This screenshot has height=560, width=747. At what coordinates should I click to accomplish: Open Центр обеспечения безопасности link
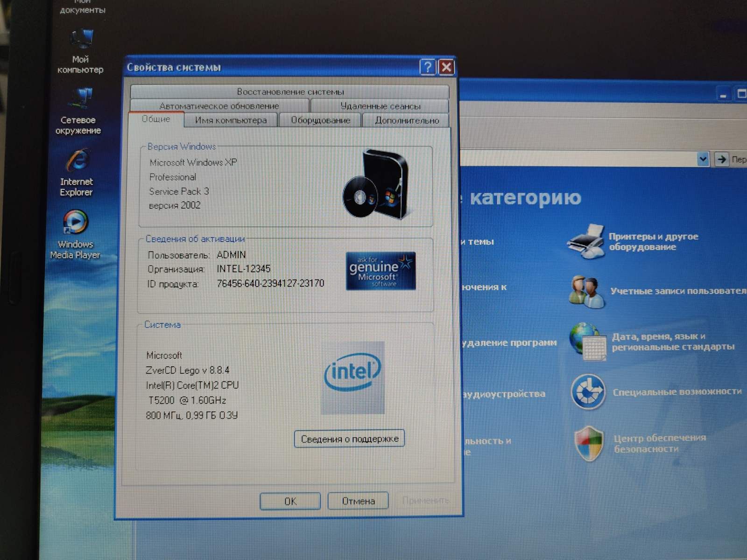tap(660, 443)
